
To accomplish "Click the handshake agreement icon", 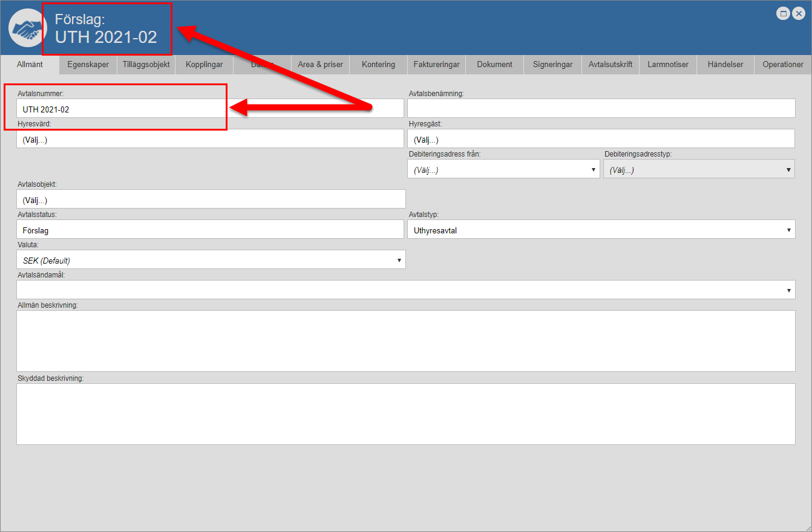I will pos(28,28).
